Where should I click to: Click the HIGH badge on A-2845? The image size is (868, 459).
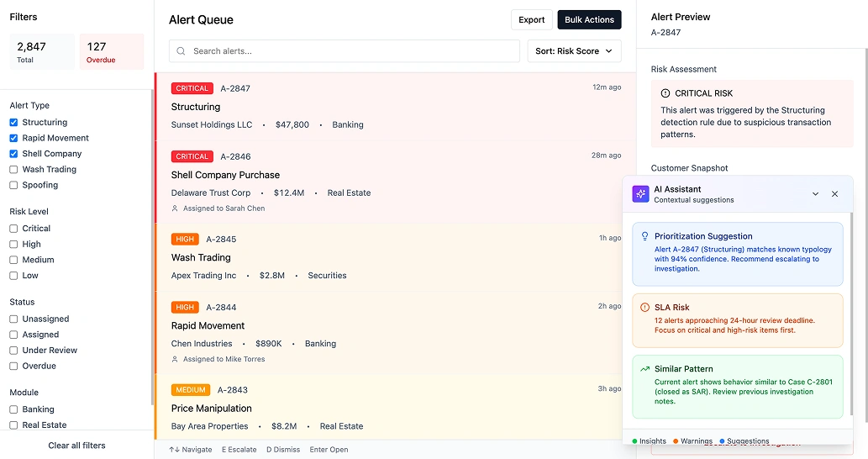click(x=185, y=240)
